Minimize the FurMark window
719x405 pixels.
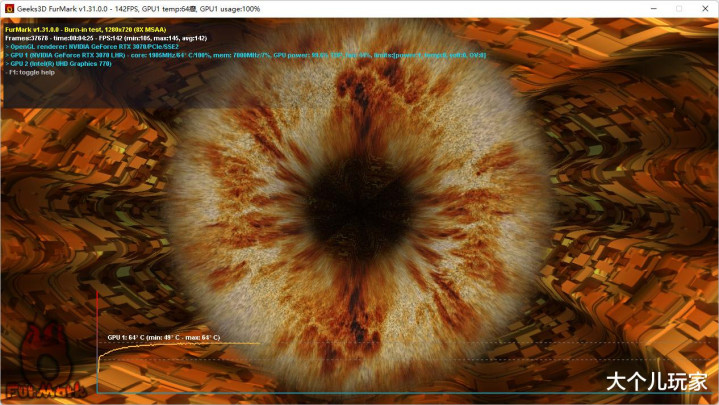[x=653, y=9]
